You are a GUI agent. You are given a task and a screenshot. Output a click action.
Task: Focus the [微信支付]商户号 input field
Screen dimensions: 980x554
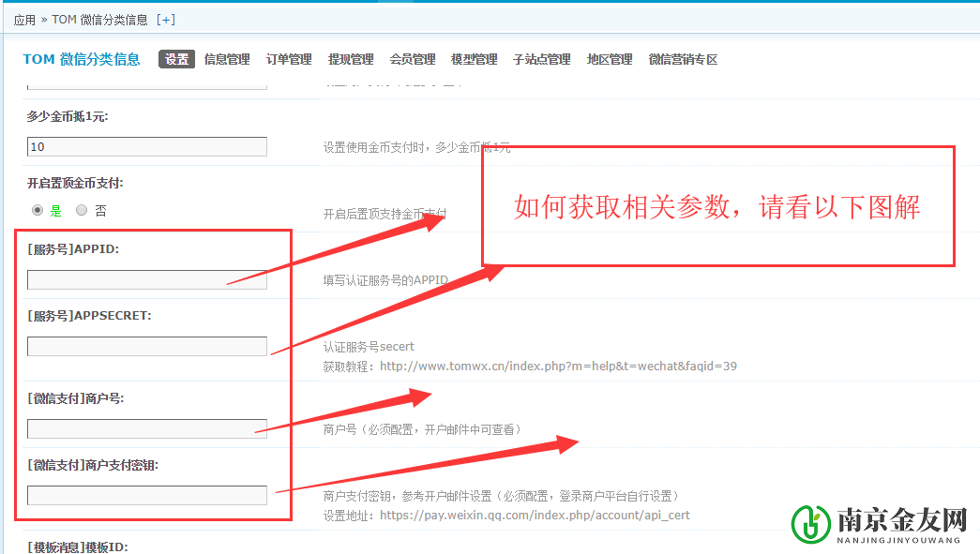[147, 429]
